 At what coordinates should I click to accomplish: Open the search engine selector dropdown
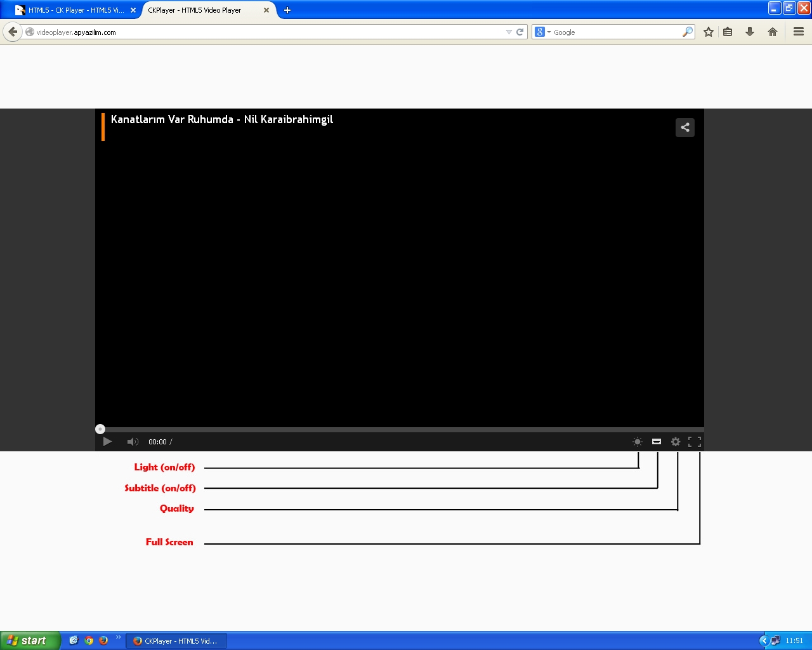click(x=542, y=32)
